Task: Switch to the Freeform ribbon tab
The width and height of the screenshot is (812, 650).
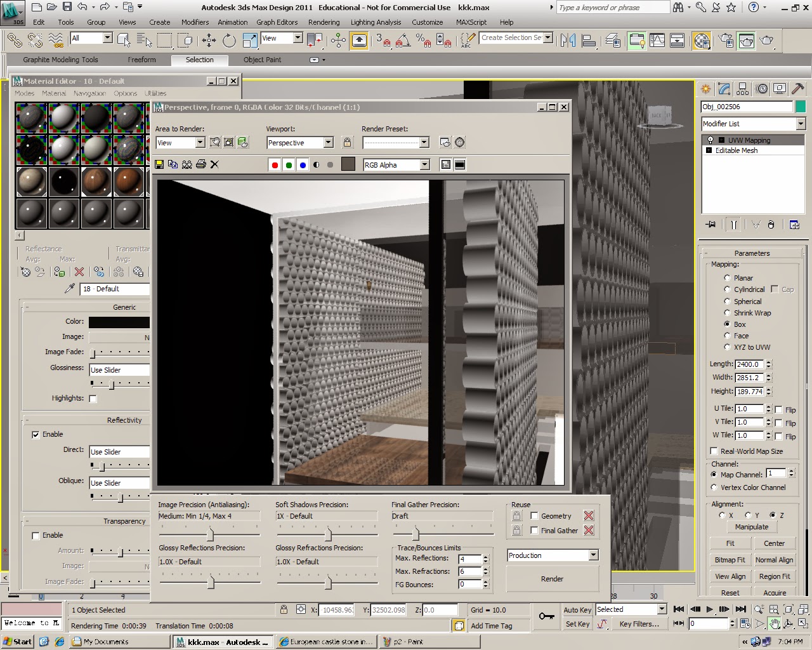Action: pos(141,60)
